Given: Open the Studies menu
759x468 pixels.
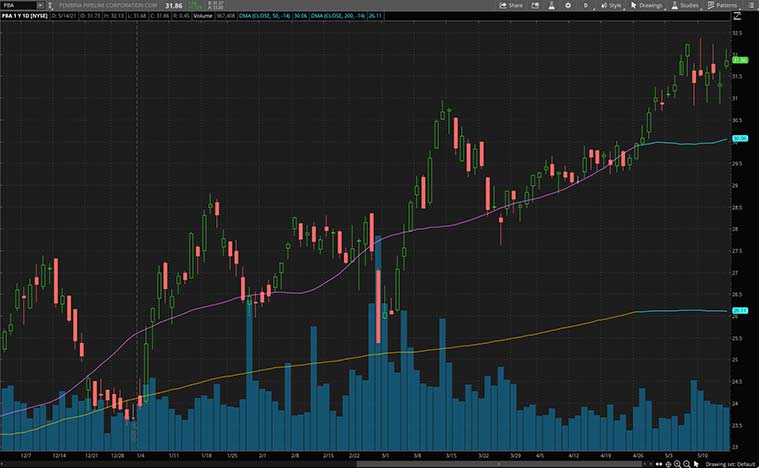Looking at the screenshot, I should tap(686, 5).
